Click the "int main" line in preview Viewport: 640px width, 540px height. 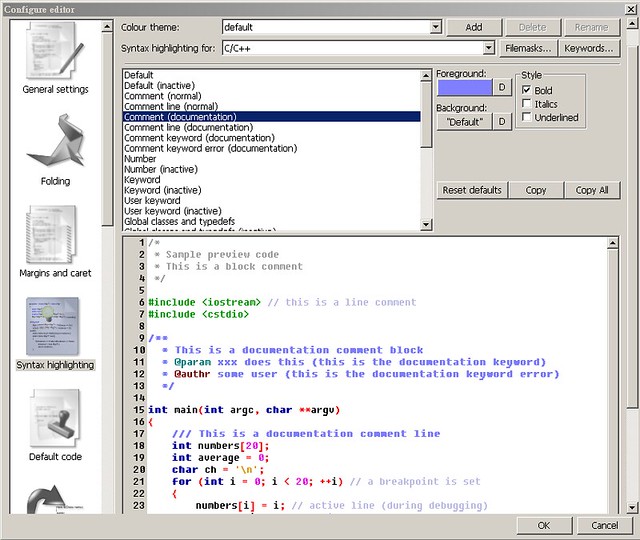(x=244, y=410)
